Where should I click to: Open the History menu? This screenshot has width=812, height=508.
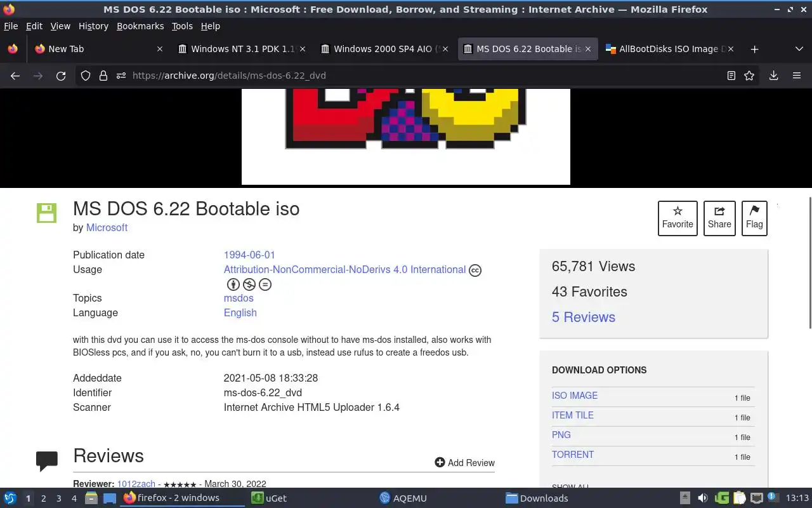click(93, 26)
